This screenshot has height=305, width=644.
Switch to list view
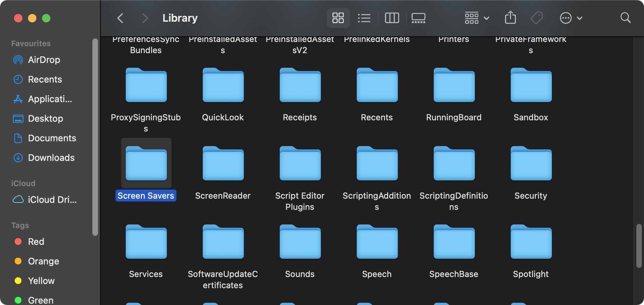pos(364,18)
